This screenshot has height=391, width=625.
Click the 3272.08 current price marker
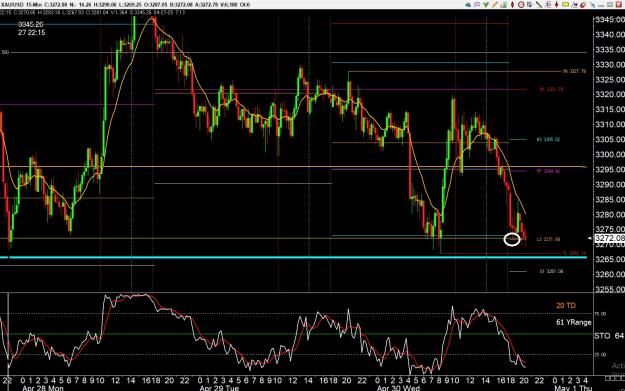click(609, 238)
